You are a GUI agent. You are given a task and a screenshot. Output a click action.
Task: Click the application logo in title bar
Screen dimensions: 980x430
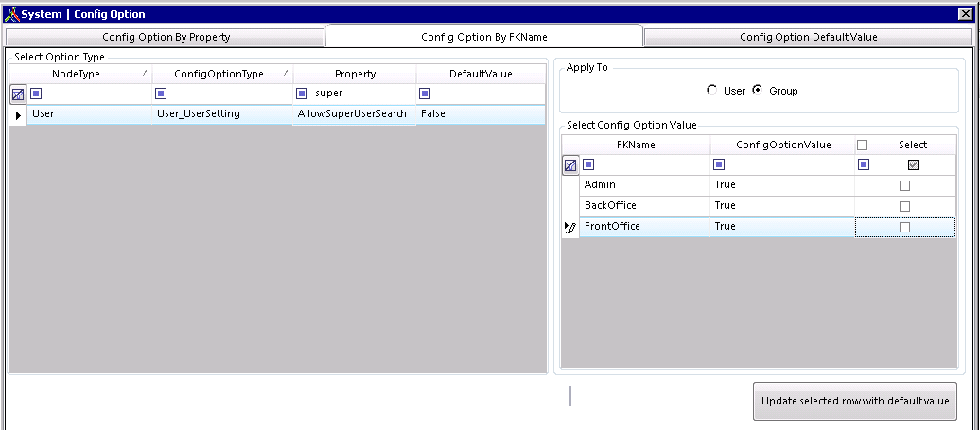pyautogui.click(x=11, y=14)
